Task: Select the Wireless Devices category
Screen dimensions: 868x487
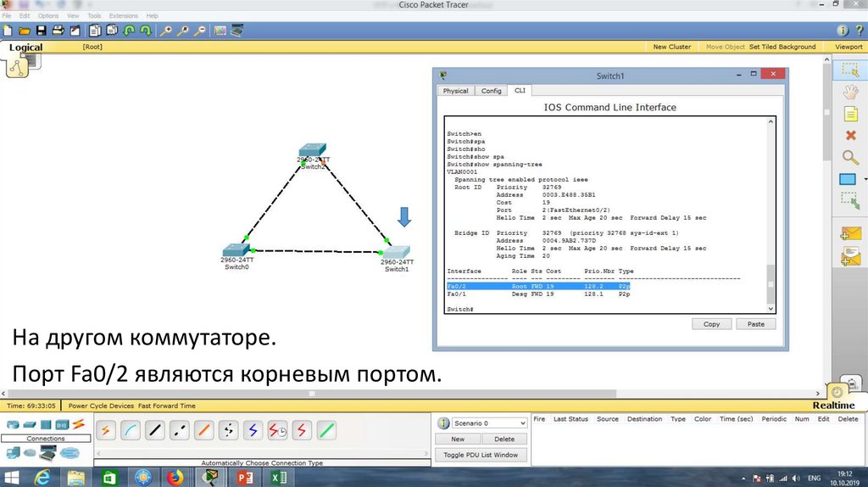Action: [61, 425]
